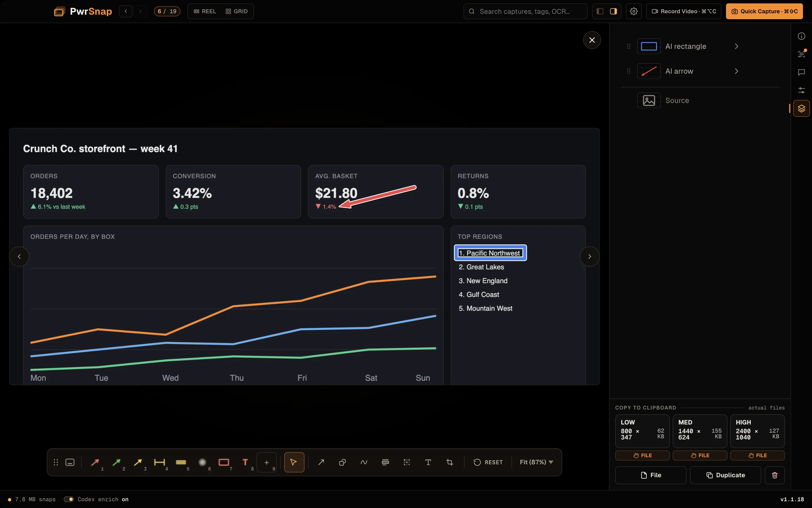Open the comments panel

click(802, 72)
